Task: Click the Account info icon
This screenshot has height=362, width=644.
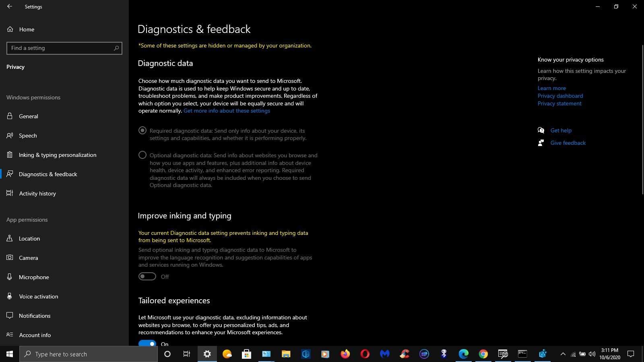Action: (10, 335)
